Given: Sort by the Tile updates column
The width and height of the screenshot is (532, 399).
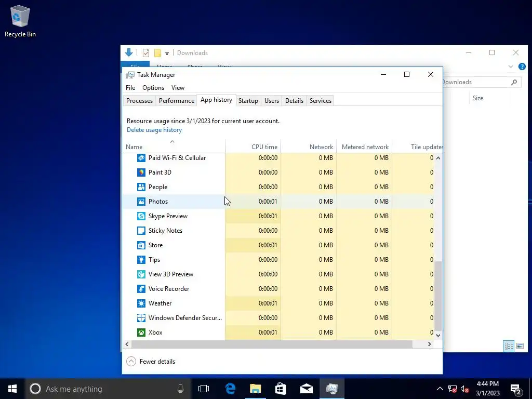Looking at the screenshot, I should (x=418, y=146).
